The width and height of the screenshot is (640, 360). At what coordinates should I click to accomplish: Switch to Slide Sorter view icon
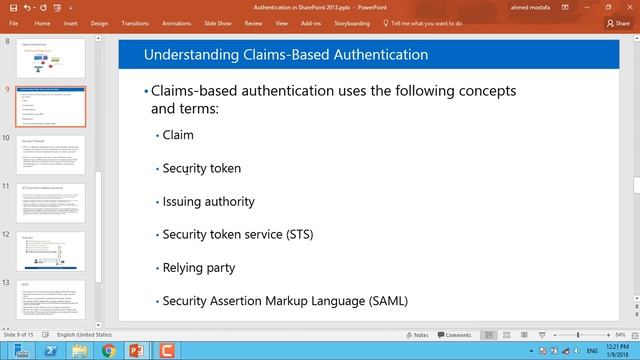click(507, 335)
